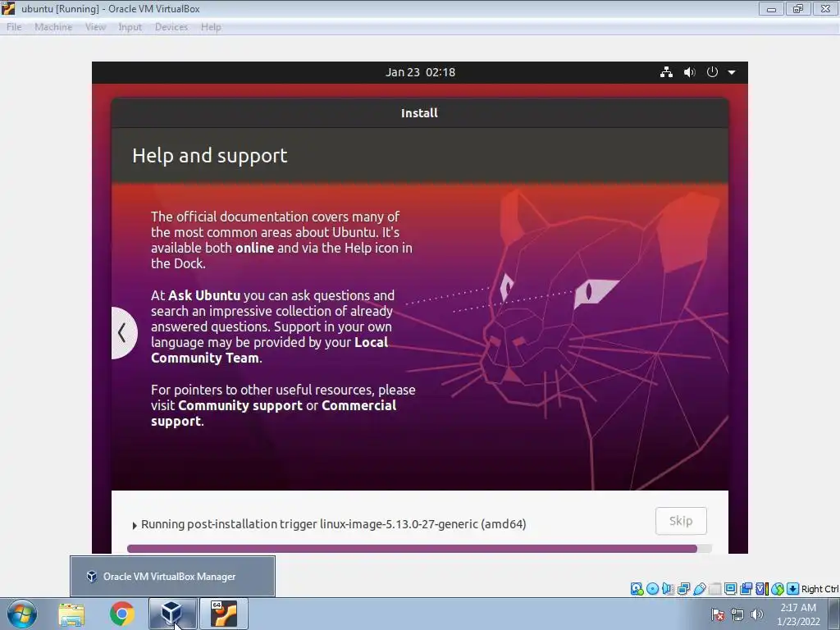
Task: Click the audio status icon in VirtualBox status bar
Action: coord(668,589)
